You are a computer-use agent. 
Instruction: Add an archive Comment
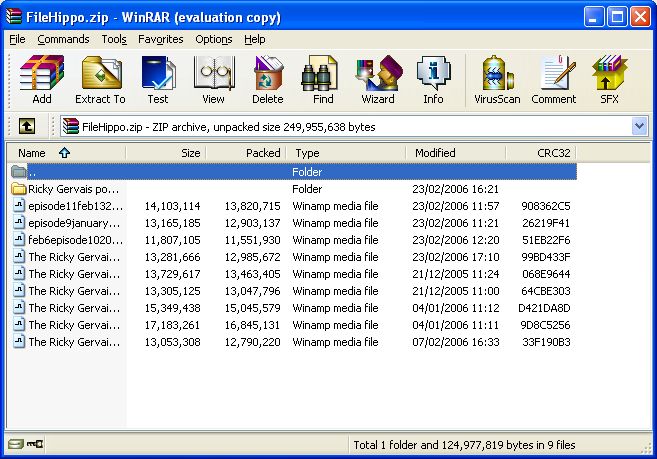click(x=554, y=80)
